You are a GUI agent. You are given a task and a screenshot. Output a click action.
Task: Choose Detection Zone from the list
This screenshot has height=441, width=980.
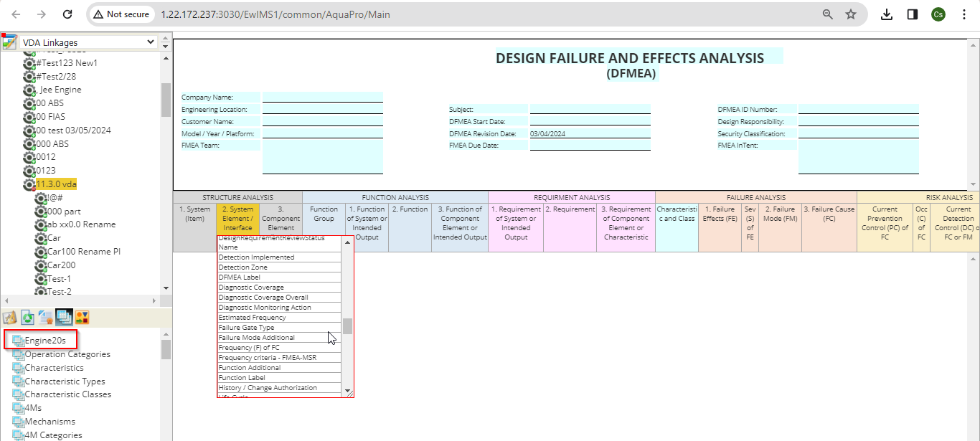(x=279, y=267)
